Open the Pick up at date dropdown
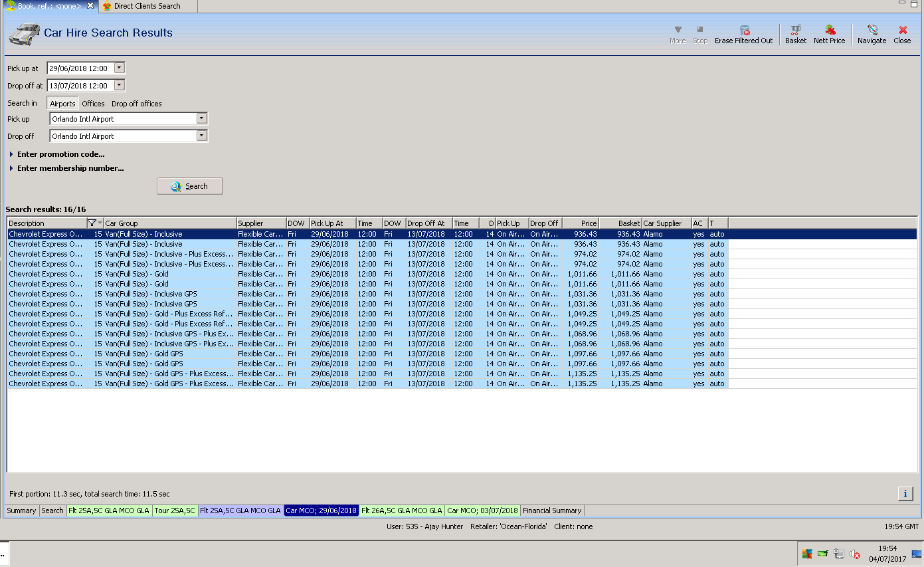 (120, 68)
